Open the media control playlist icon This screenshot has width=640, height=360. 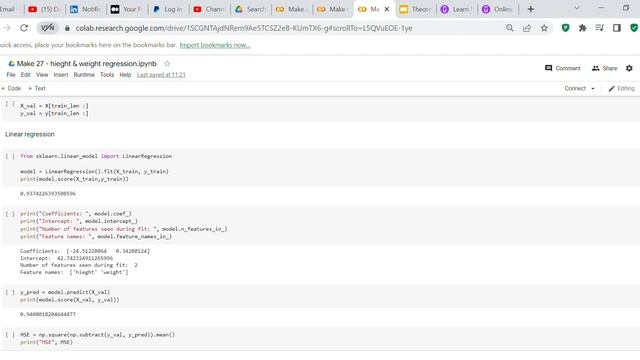coord(600,28)
